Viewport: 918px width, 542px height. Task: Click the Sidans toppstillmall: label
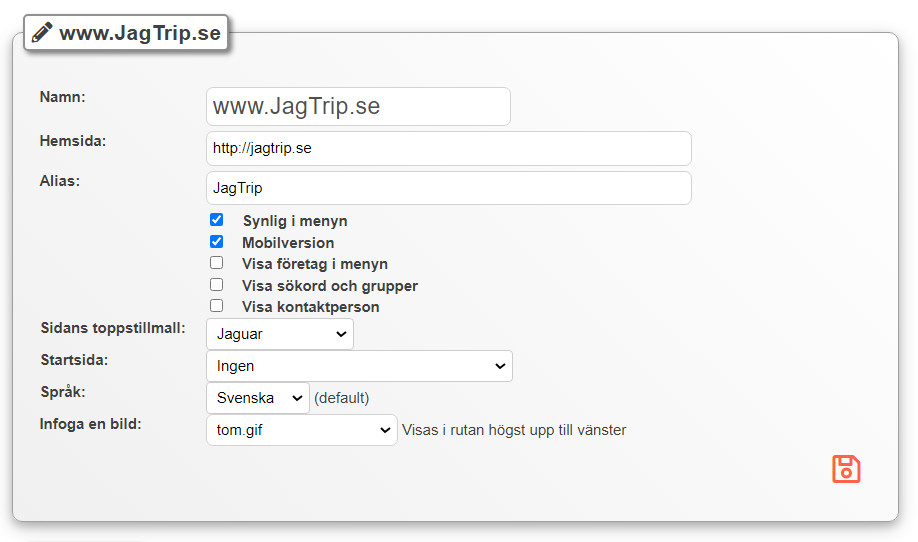pos(113,328)
